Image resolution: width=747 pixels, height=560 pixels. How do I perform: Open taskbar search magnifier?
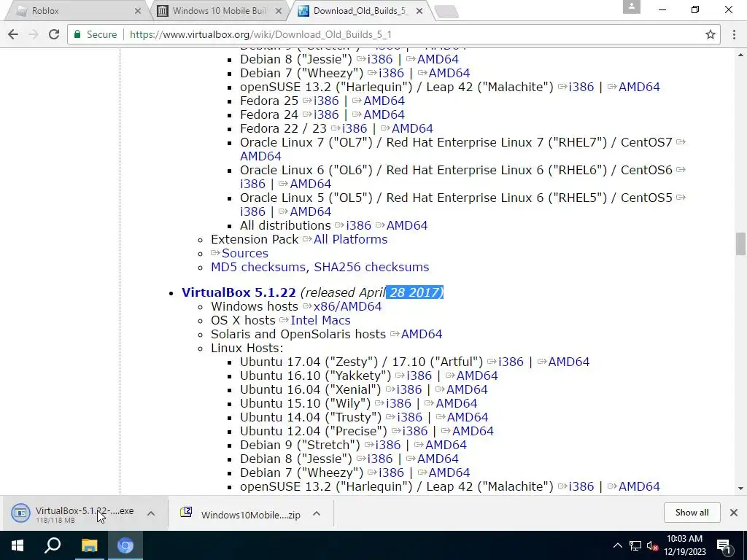pos(53,545)
